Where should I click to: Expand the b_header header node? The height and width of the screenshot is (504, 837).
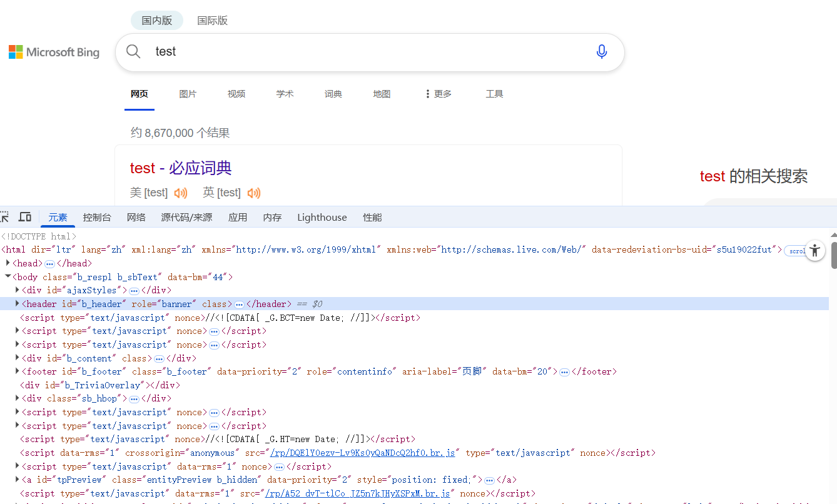click(18, 304)
